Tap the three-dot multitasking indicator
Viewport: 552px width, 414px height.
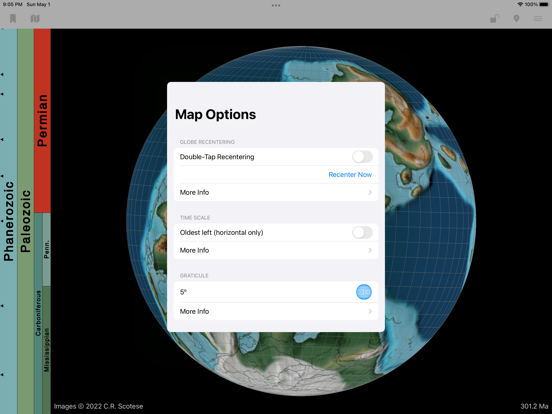(x=276, y=5)
